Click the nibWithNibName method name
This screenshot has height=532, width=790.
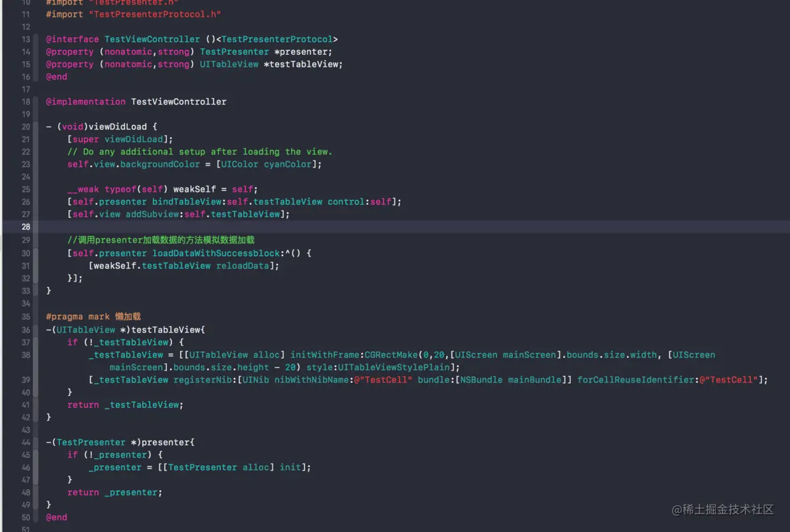312,380
